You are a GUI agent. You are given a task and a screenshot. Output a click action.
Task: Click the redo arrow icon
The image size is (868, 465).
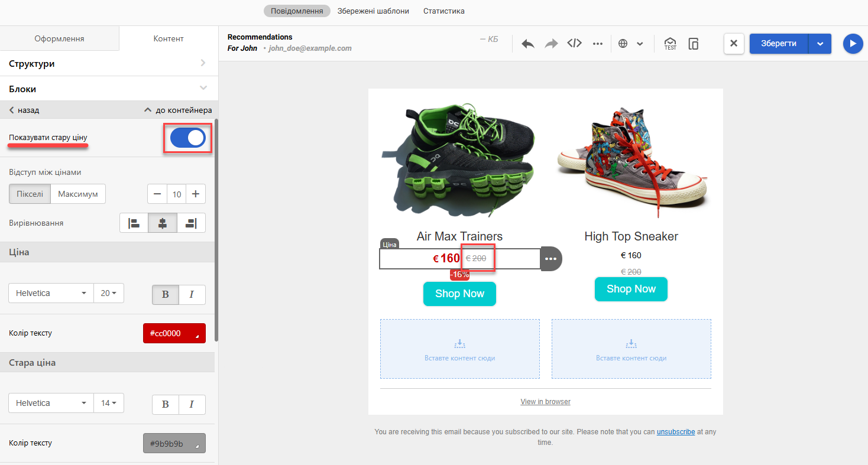point(551,44)
